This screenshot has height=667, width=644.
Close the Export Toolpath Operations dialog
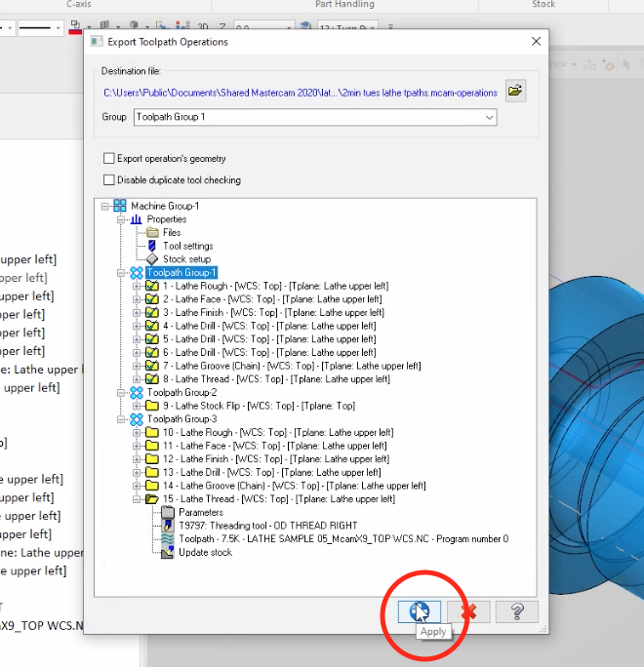[x=536, y=41]
